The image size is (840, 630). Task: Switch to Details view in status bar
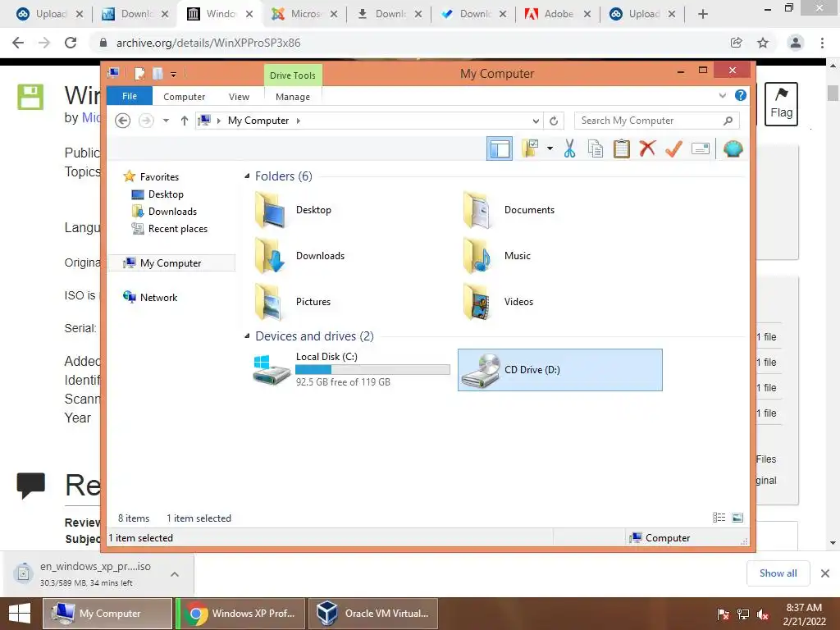[x=719, y=518]
